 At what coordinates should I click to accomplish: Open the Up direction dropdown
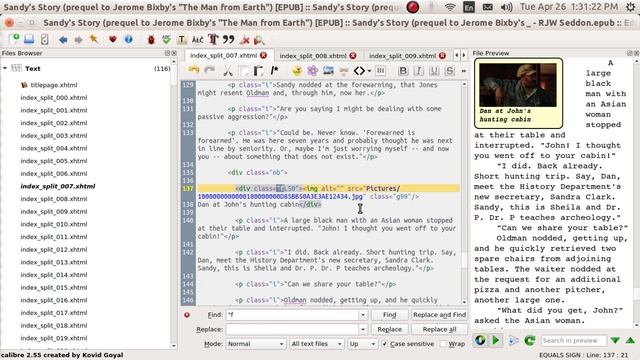click(362, 344)
